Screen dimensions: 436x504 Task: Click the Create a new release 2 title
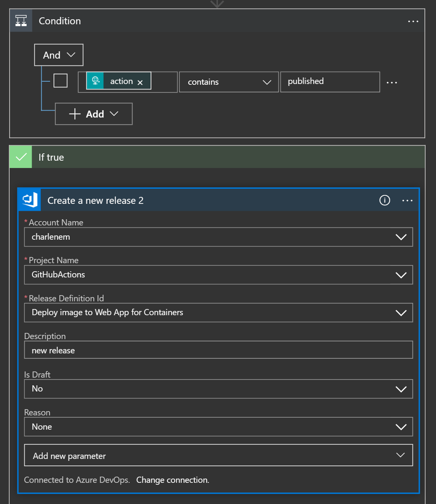coord(96,200)
